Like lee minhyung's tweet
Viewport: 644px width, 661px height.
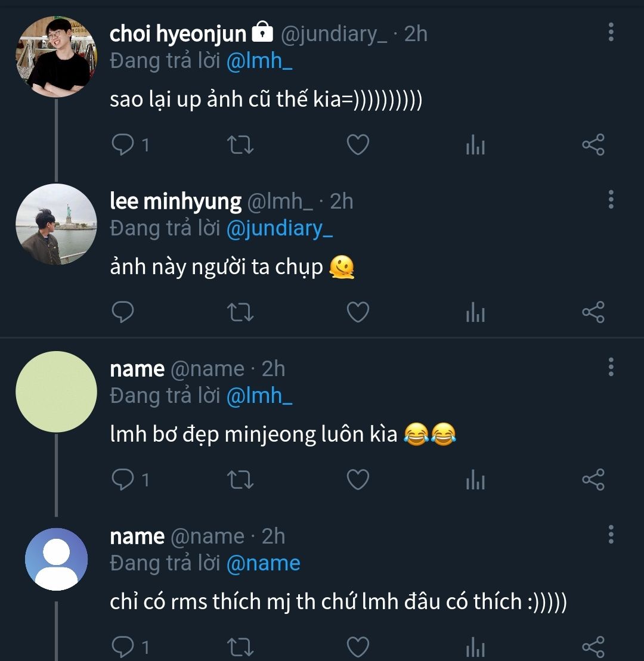click(358, 312)
